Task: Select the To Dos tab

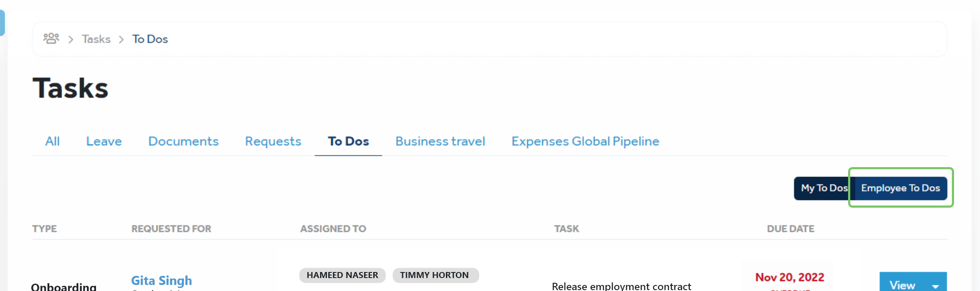Action: coord(348,141)
